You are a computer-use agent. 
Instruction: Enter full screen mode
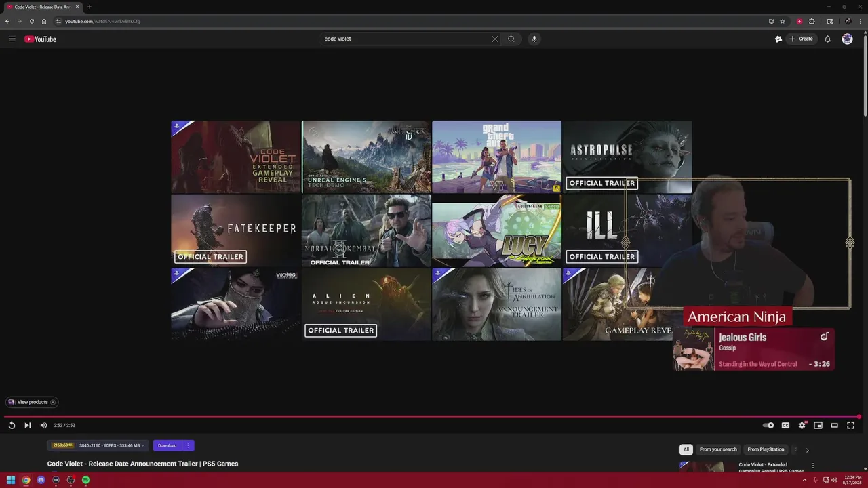(850, 425)
